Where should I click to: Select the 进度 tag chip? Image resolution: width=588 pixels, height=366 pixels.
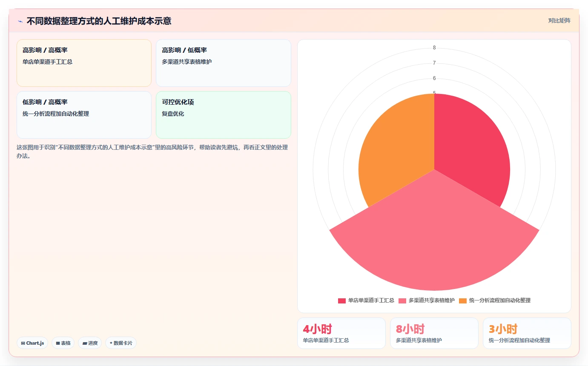pyautogui.click(x=90, y=343)
